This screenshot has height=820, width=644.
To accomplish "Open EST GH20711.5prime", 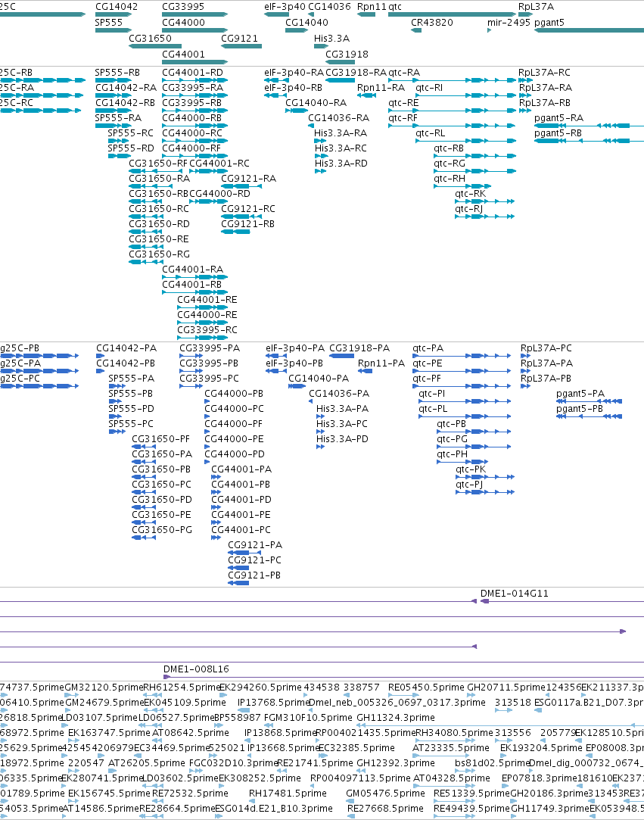I will coord(506,687).
